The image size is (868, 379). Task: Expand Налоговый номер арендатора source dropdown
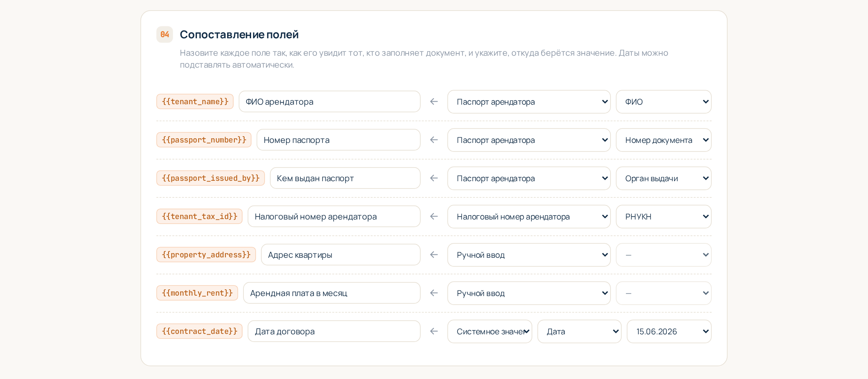[x=529, y=217]
